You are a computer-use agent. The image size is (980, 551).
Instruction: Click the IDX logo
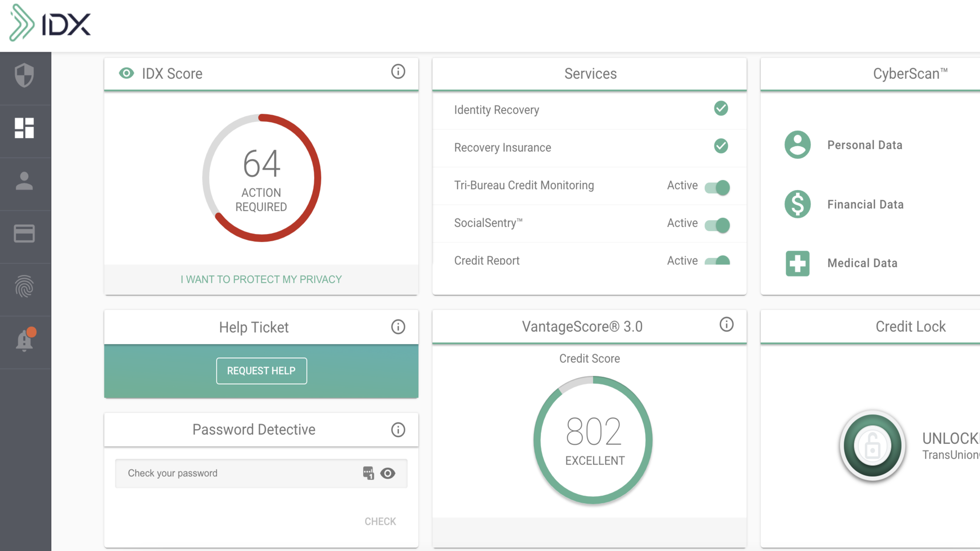50,23
